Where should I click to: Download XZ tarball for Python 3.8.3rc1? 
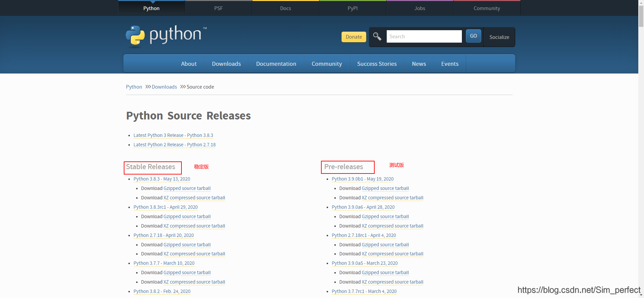194,226
